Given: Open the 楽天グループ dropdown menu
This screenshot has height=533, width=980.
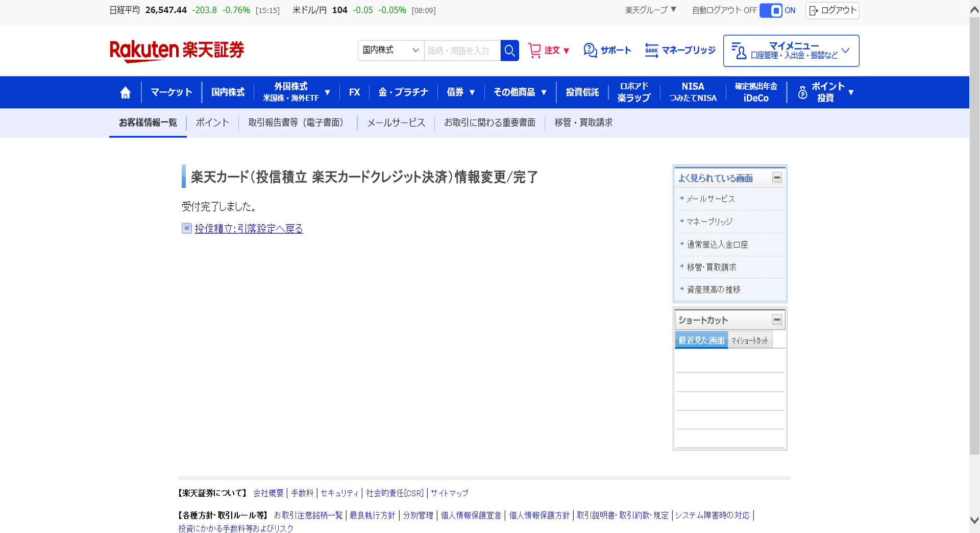Looking at the screenshot, I should tap(651, 10).
